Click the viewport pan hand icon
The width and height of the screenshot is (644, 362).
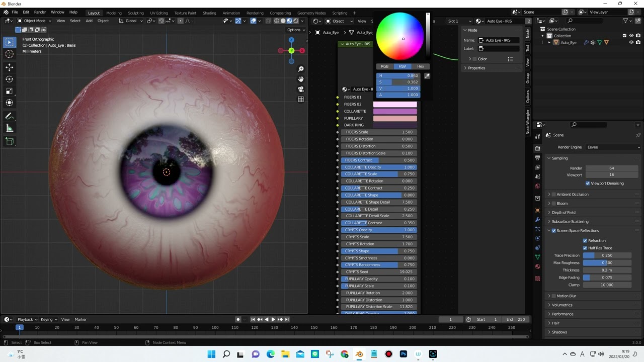pos(301,79)
